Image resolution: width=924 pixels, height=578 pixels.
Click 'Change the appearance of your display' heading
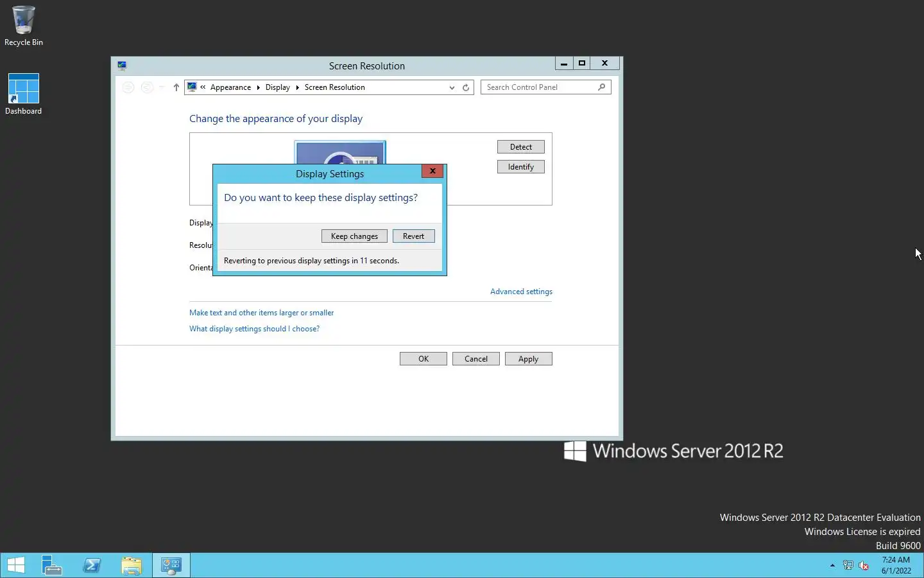click(x=276, y=119)
